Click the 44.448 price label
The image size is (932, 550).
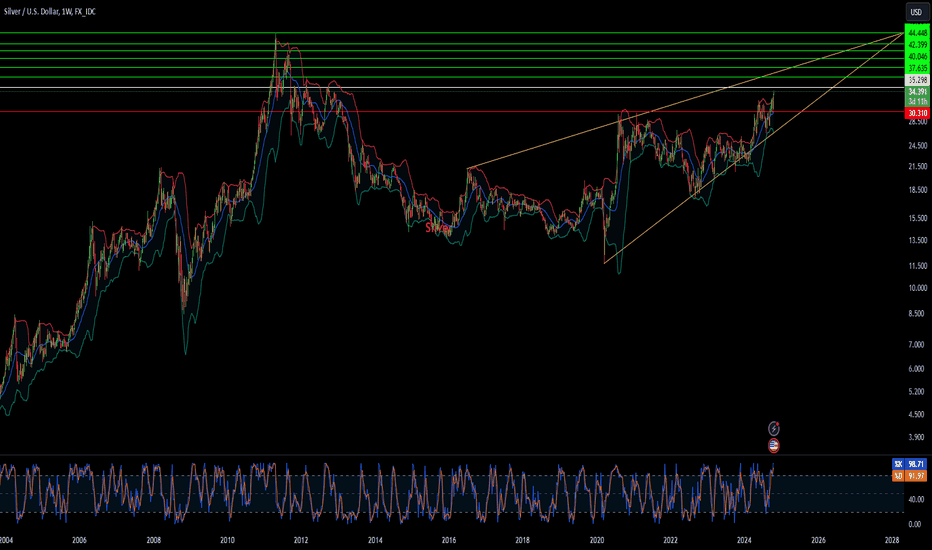917,33
